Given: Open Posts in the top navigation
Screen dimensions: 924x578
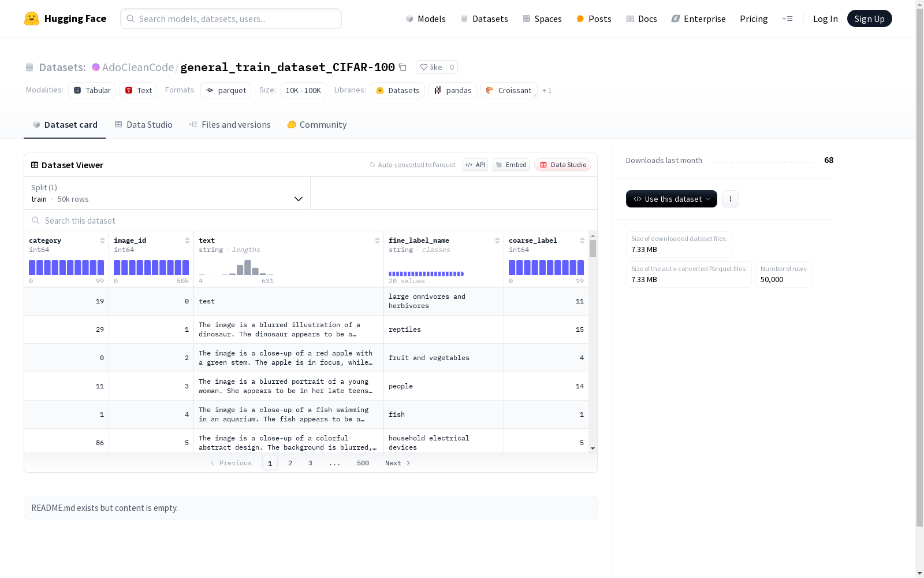Looking at the screenshot, I should point(594,18).
